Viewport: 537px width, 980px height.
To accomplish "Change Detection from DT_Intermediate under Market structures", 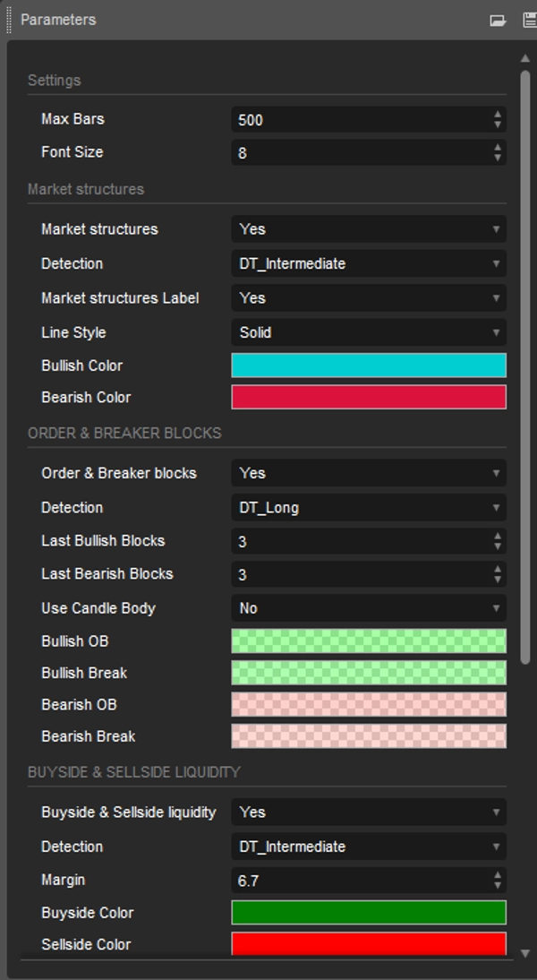I will 368,263.
